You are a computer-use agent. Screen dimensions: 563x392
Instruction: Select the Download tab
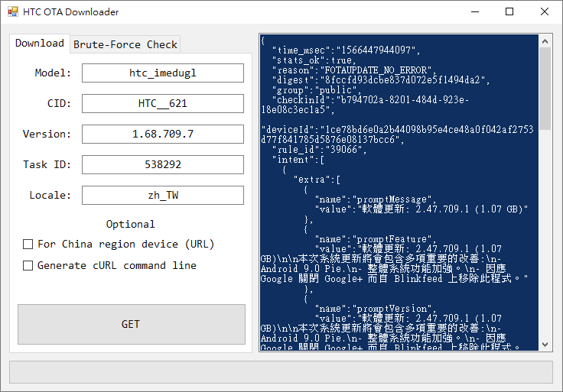[40, 44]
